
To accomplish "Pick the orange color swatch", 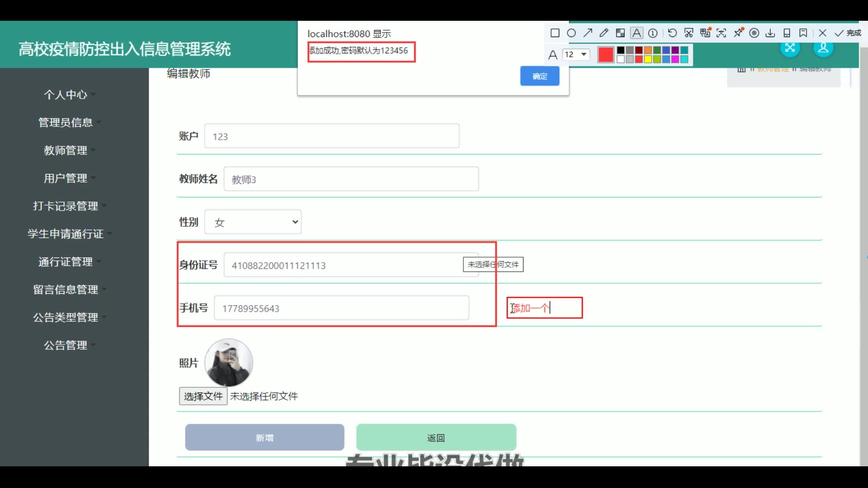I will [x=648, y=50].
